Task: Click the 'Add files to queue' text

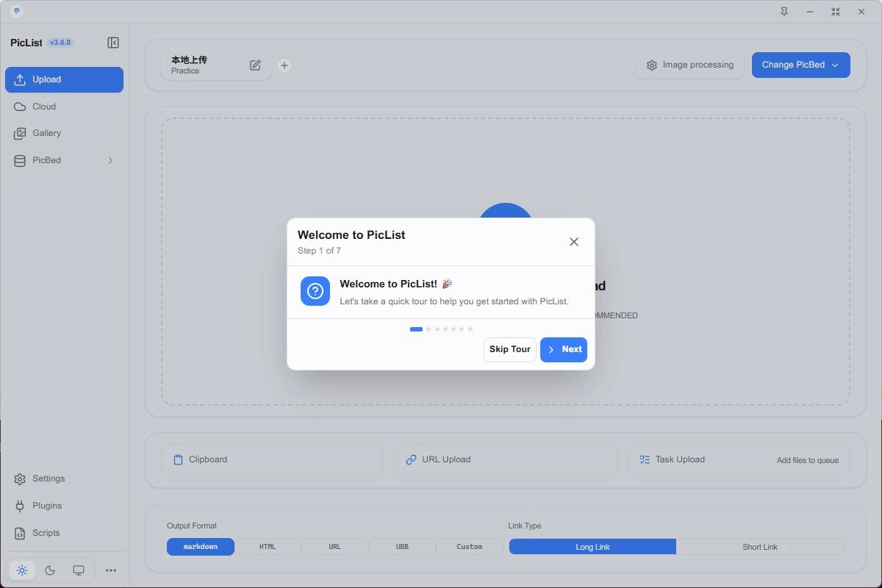Action: click(x=808, y=460)
